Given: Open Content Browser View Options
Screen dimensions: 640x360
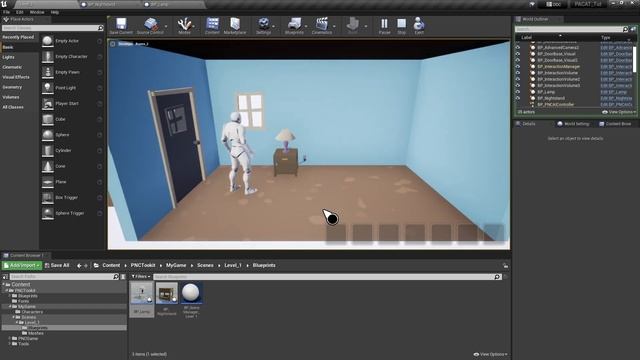Looking at the screenshot, I should 491,354.
